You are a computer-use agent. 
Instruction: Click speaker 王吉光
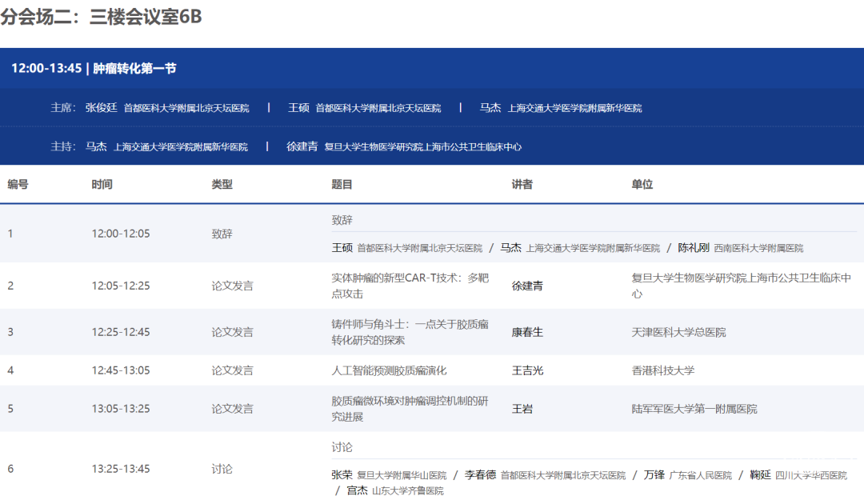coord(527,370)
